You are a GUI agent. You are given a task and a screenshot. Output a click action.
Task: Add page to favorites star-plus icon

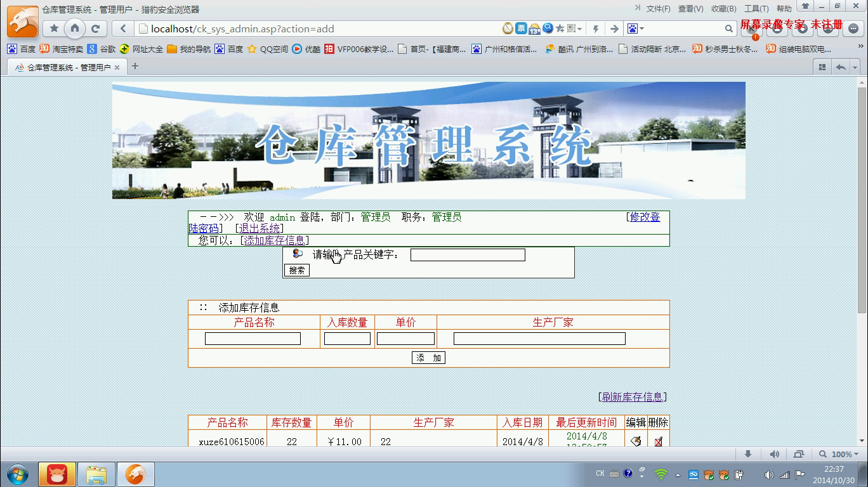(560, 29)
